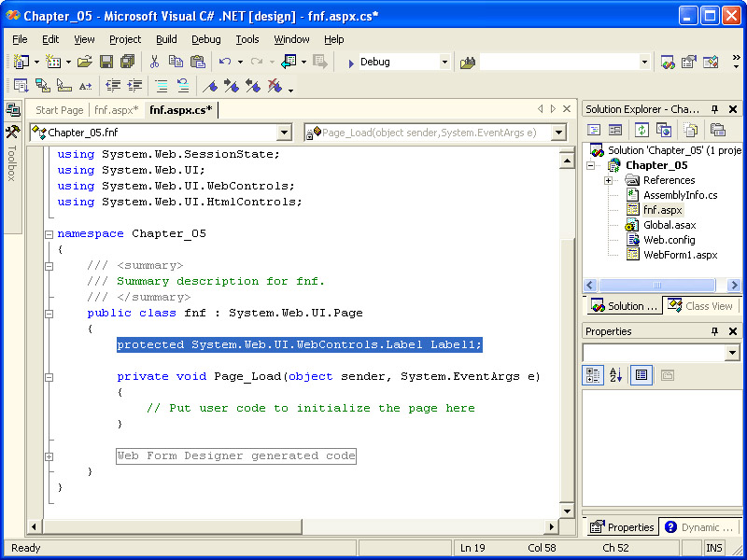Select Web.config in Solution Explorer
The width and height of the screenshot is (747, 560).
point(669,240)
